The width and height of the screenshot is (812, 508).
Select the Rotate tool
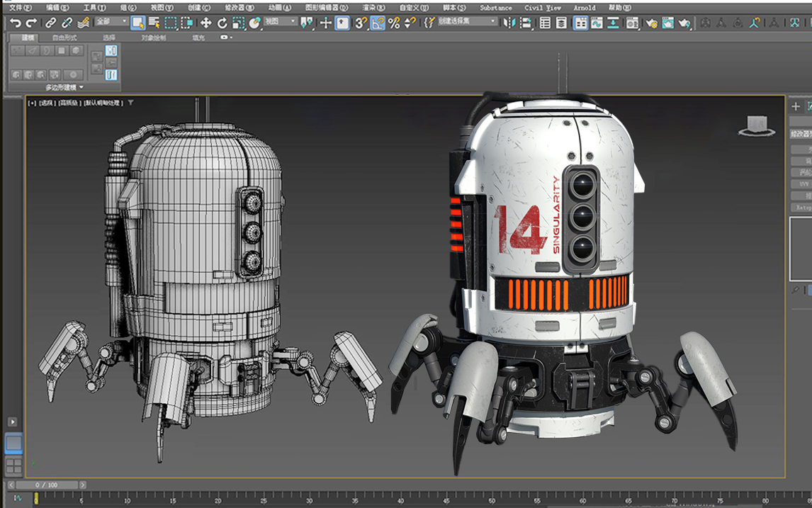[222, 23]
